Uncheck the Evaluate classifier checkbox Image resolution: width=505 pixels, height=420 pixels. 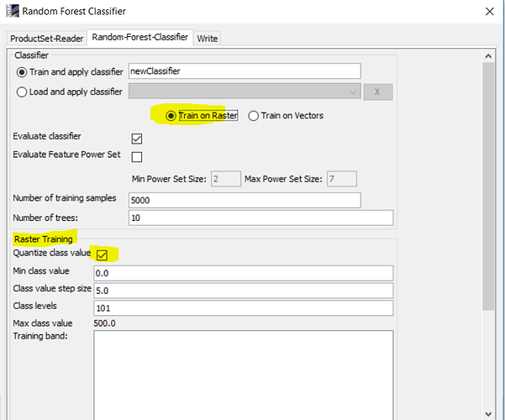pyautogui.click(x=137, y=139)
